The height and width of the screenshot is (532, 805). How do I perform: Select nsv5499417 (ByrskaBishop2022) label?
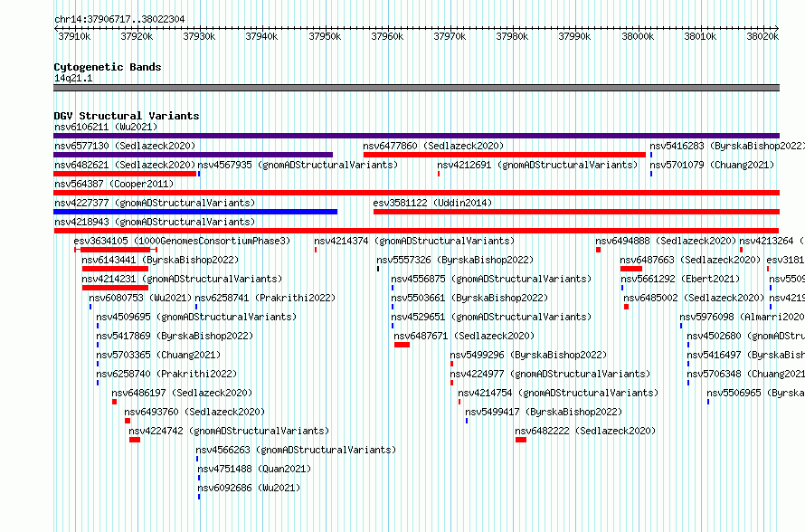click(x=544, y=412)
